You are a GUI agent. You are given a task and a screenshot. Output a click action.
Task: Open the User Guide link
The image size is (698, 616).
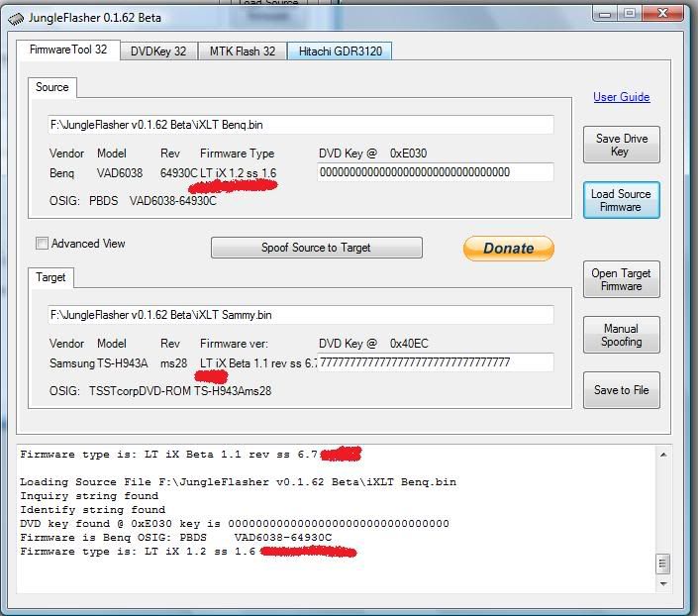(x=622, y=97)
